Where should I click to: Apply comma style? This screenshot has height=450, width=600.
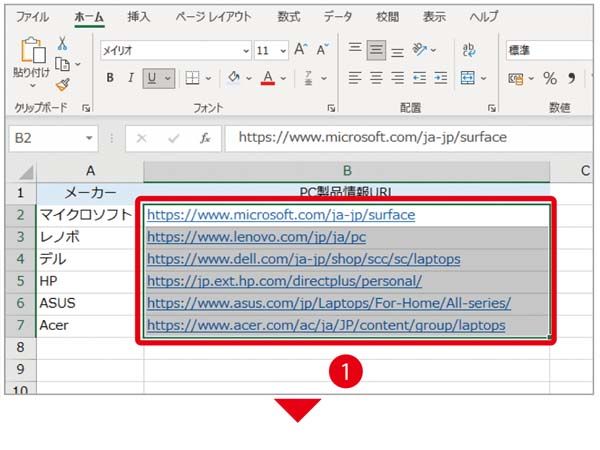click(x=571, y=78)
